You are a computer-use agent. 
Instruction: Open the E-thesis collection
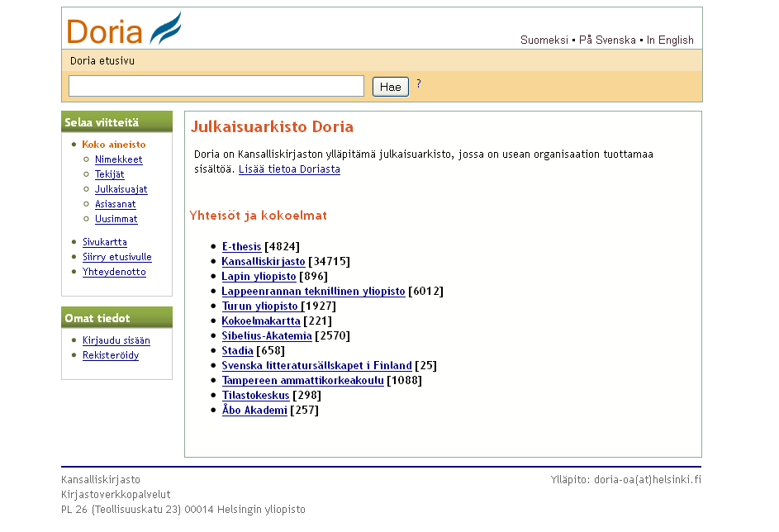pos(241,246)
